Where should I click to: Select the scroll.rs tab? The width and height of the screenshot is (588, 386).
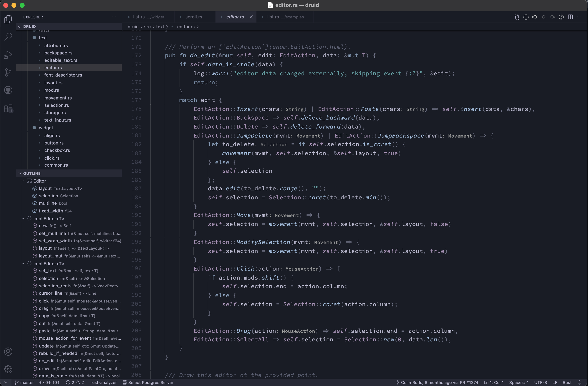tap(194, 17)
